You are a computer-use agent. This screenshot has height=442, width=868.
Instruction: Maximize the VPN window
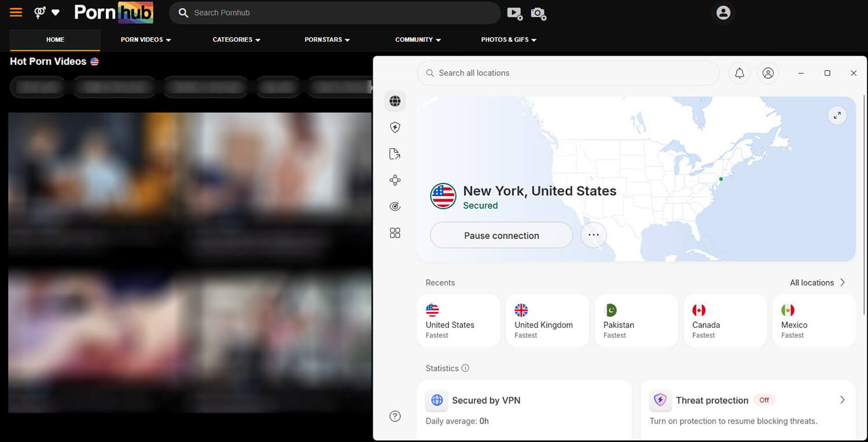(827, 73)
